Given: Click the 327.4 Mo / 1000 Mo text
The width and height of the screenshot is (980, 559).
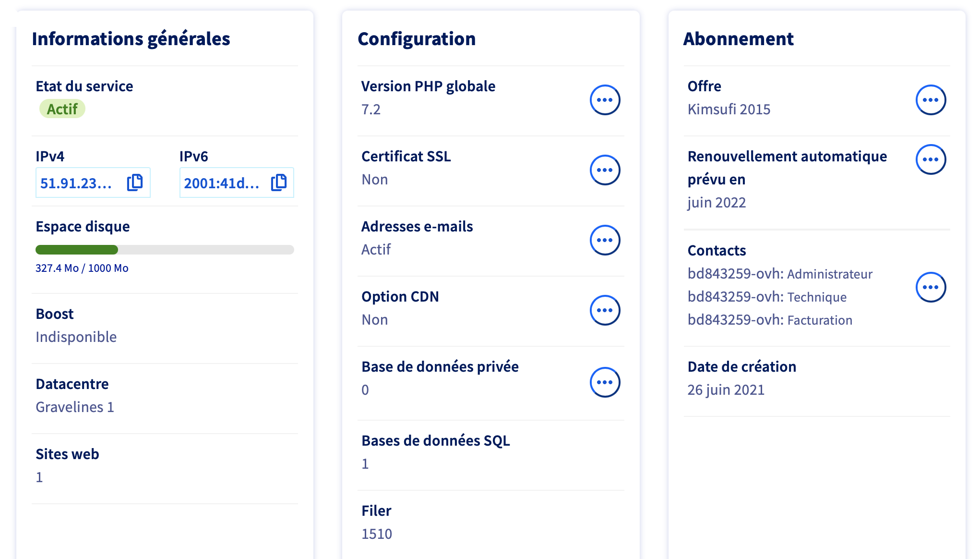Looking at the screenshot, I should coord(82,268).
